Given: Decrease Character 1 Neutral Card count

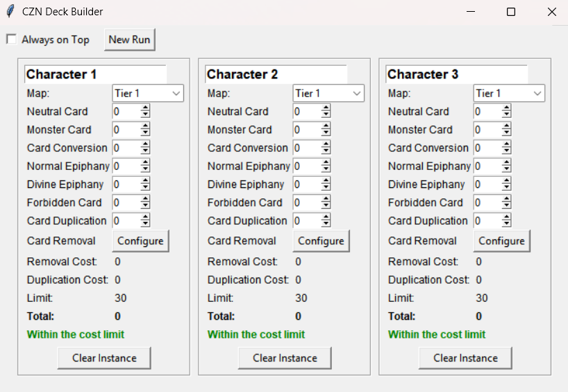Looking at the screenshot, I should point(145,115).
